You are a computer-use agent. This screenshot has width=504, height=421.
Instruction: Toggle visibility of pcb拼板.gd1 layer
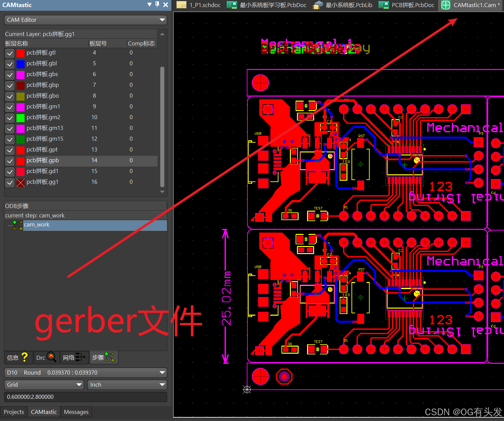tap(10, 171)
